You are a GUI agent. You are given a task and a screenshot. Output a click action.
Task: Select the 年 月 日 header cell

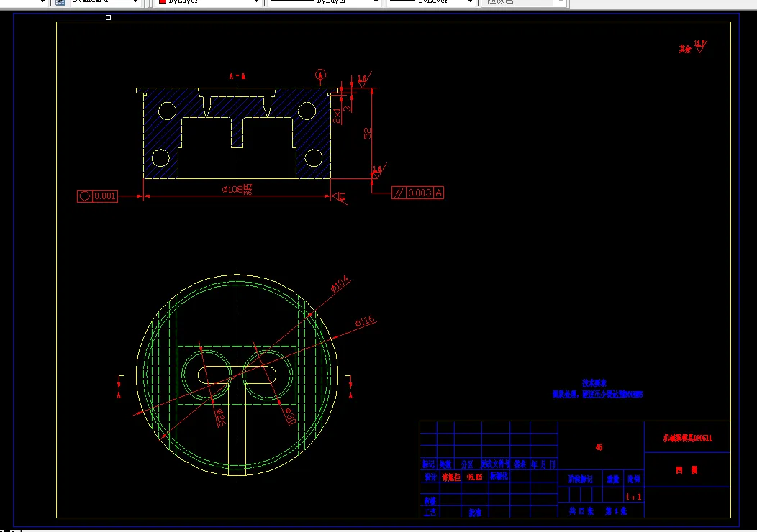click(543, 464)
